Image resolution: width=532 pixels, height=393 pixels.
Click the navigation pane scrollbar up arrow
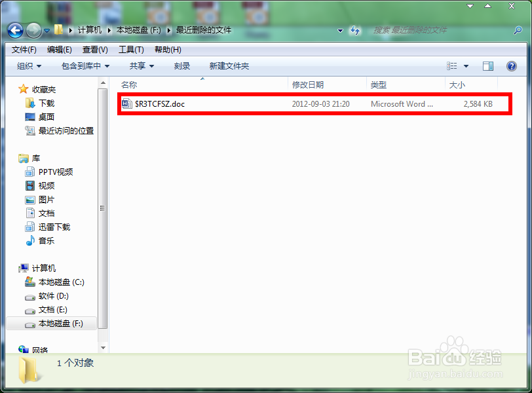(x=103, y=83)
